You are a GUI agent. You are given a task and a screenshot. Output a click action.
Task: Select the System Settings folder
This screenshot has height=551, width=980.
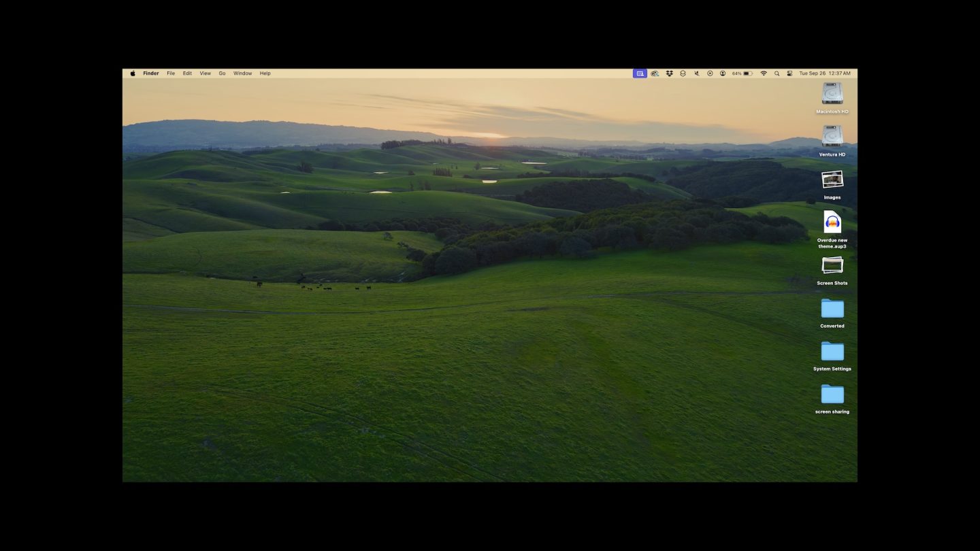pyautogui.click(x=832, y=352)
